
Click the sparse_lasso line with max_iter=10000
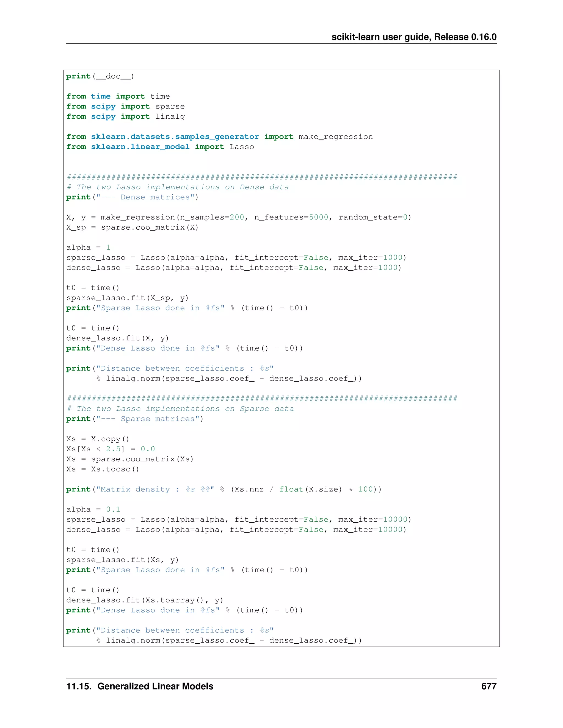(239, 520)
